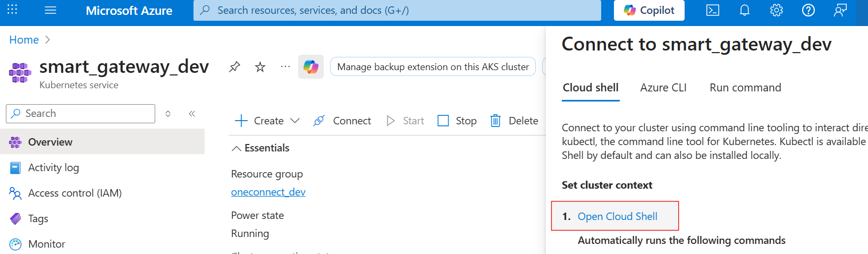868x254 pixels.
Task: Click the Copilot button
Action: coord(649,11)
